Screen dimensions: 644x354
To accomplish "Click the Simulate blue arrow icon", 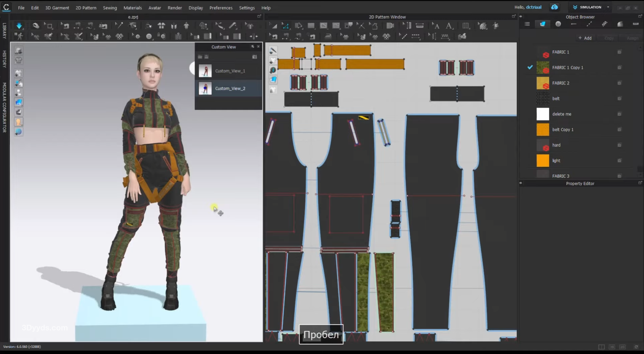I will tap(19, 26).
